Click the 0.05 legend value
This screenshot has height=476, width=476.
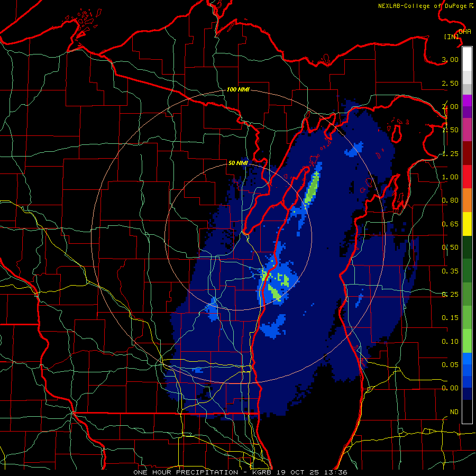450,364
